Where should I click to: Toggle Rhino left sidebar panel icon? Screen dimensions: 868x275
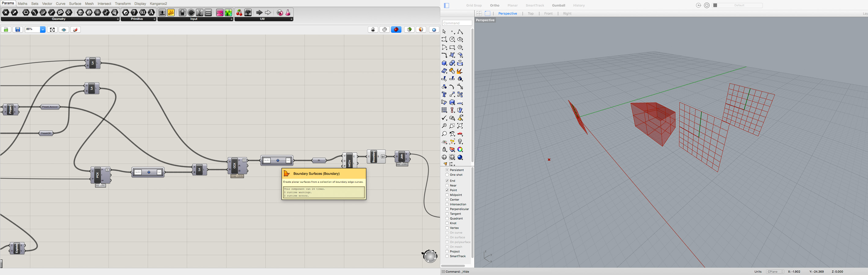[447, 5]
